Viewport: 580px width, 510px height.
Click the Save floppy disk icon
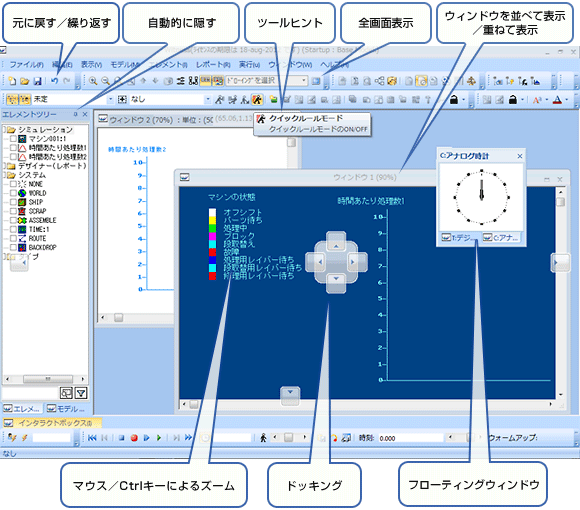pyautogui.click(x=37, y=81)
